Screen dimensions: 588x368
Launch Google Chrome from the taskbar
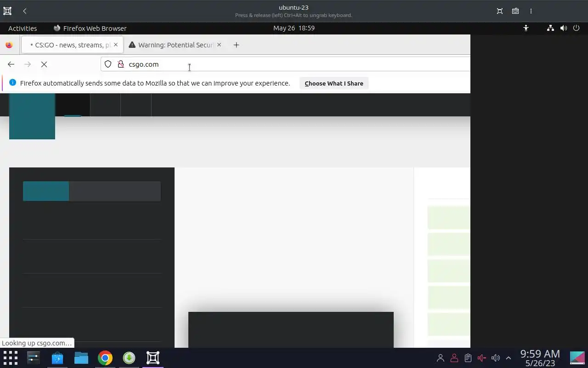[x=105, y=358]
